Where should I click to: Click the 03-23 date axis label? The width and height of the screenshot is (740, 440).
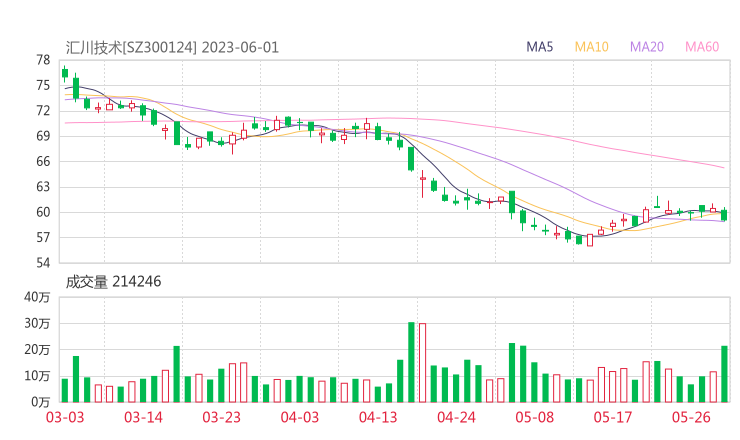click(221, 417)
